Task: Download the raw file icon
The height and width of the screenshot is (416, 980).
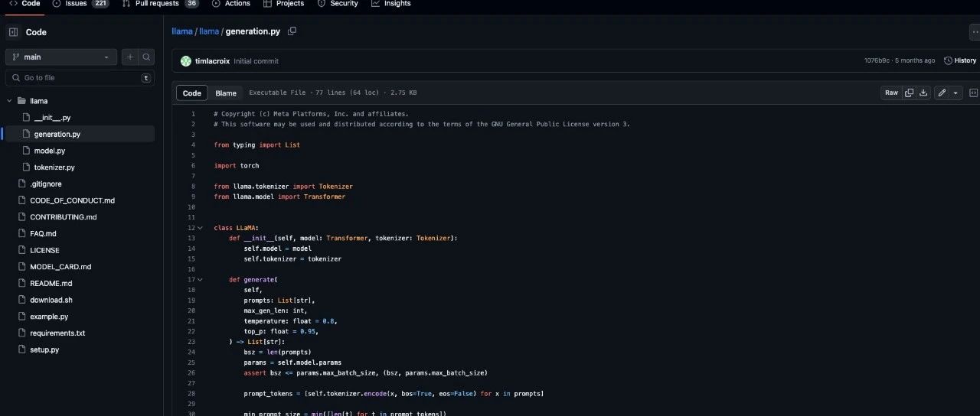Action: (x=923, y=93)
